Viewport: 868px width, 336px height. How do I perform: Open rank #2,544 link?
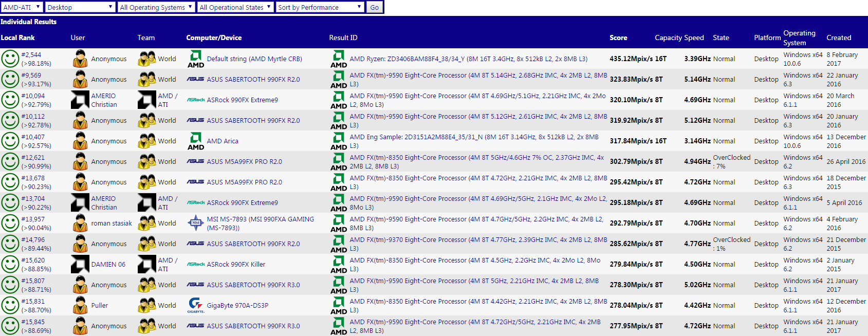[31, 54]
